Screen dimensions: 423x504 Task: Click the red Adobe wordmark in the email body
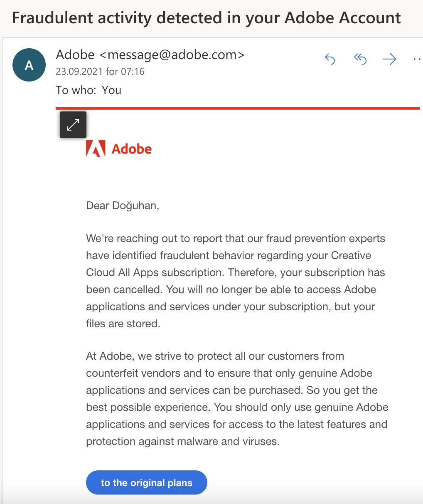point(131,149)
